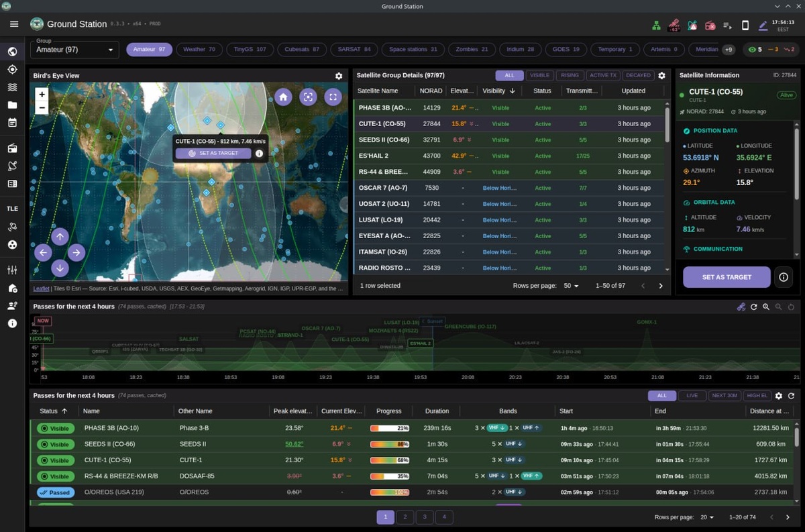Open Bird's Eye View settings gear
Screen dimensions: 805x532
pos(339,76)
